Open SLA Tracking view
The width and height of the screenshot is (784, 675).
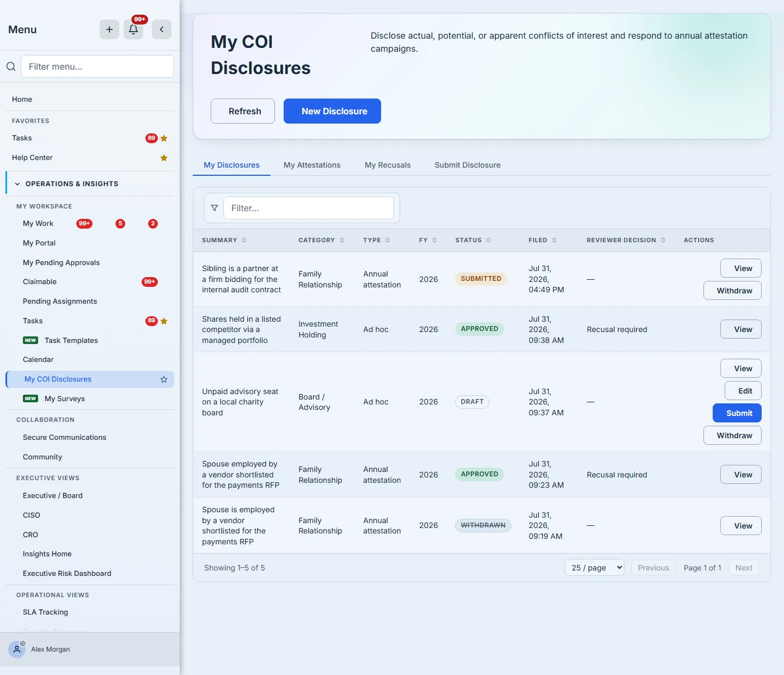(90, 612)
